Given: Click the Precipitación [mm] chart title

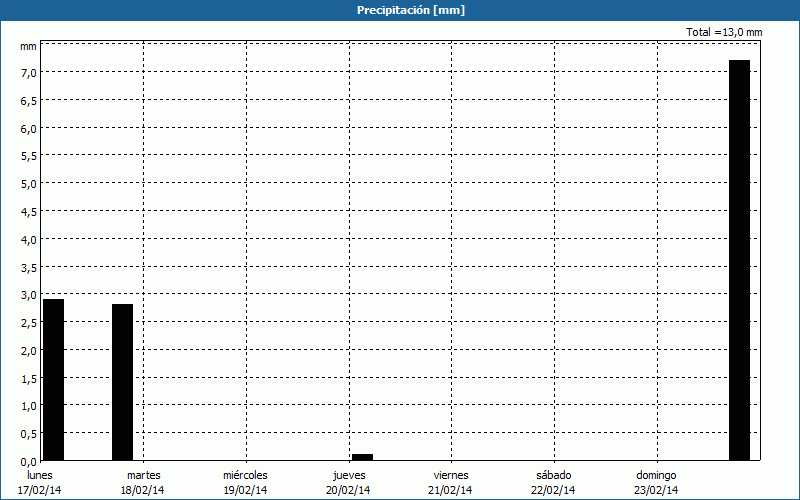Looking at the screenshot, I should pyautogui.click(x=411, y=10).
